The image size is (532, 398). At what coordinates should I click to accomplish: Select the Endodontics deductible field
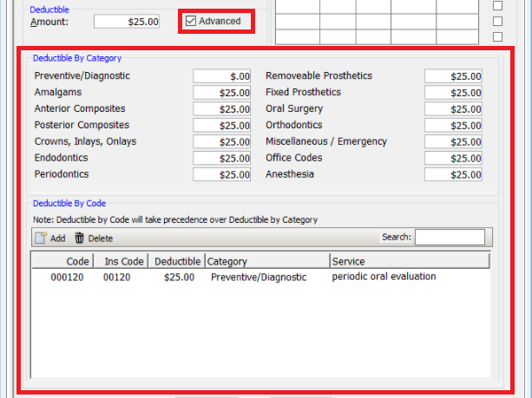tap(222, 159)
